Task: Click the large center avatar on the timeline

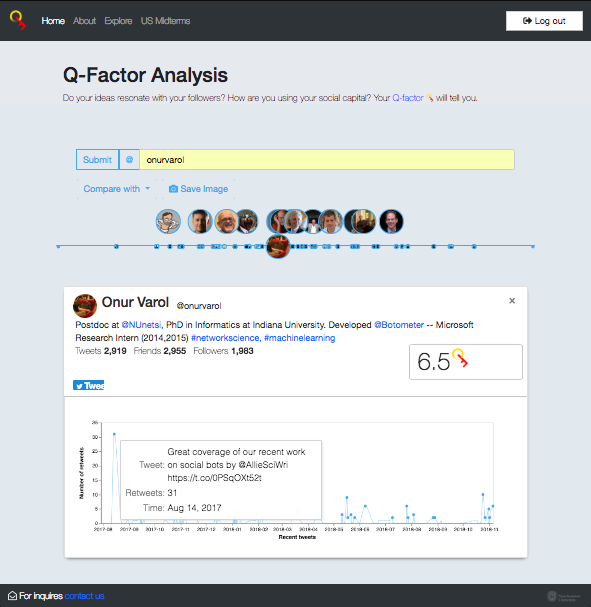Action: (278, 246)
